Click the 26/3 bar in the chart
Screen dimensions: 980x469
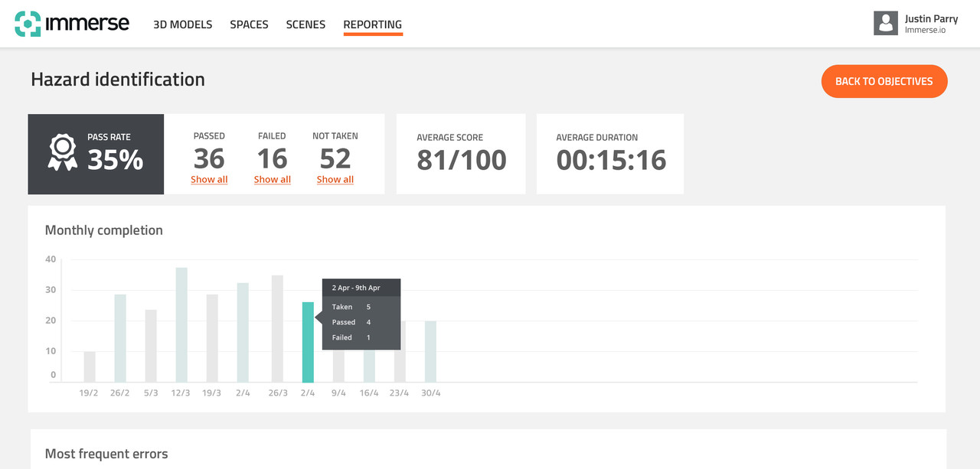(x=277, y=328)
